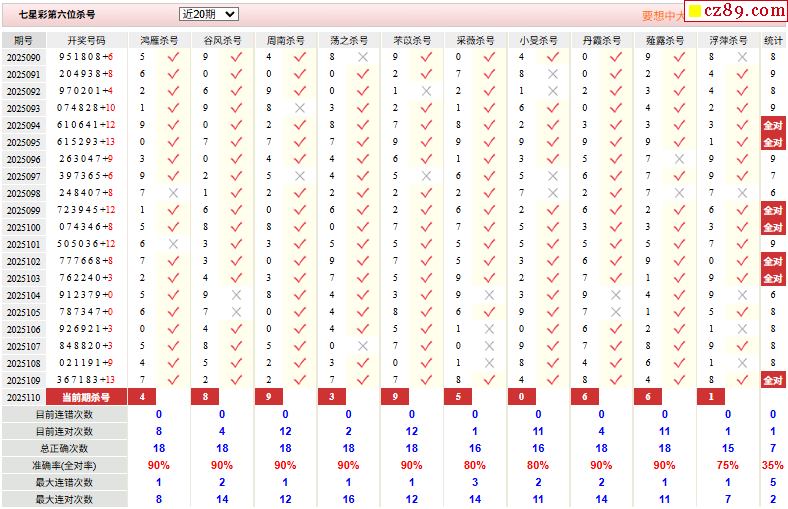Image resolution: width=788 pixels, height=509 pixels.
Task: Select the 七星彩第六位杀号 title
Action: [x=57, y=15]
